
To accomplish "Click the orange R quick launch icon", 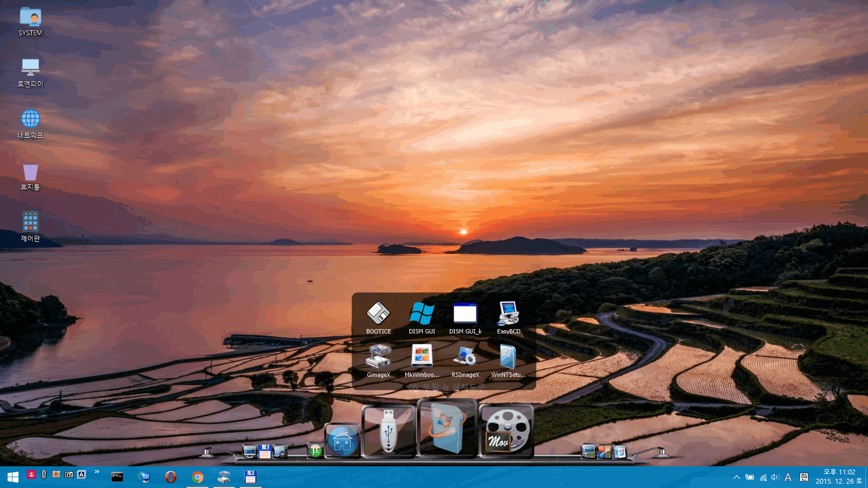I will [x=56, y=474].
